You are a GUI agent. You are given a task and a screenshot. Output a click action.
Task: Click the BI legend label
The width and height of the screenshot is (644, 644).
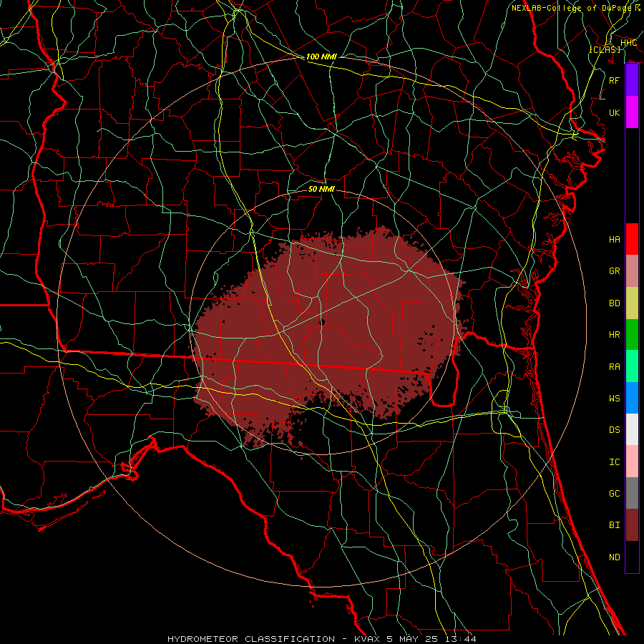click(x=615, y=525)
